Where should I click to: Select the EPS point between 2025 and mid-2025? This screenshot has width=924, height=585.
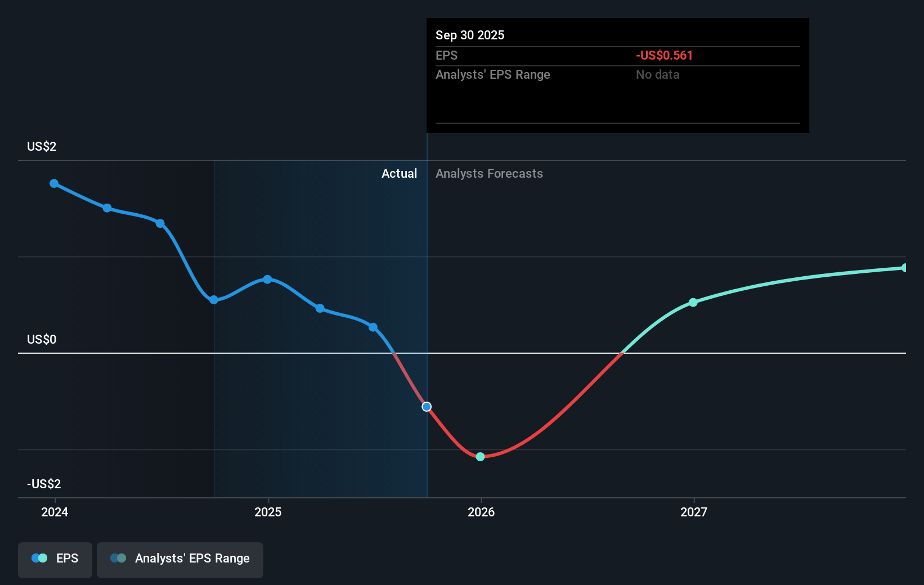pos(320,308)
